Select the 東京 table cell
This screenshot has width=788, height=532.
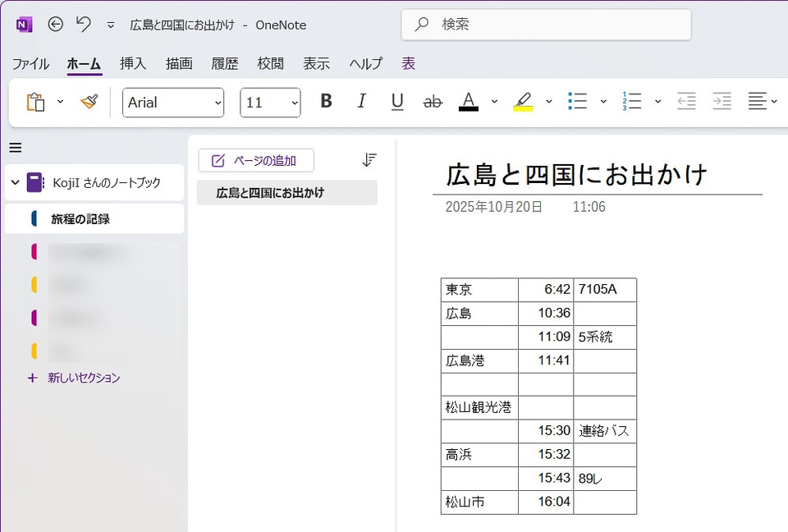pyautogui.click(x=479, y=290)
